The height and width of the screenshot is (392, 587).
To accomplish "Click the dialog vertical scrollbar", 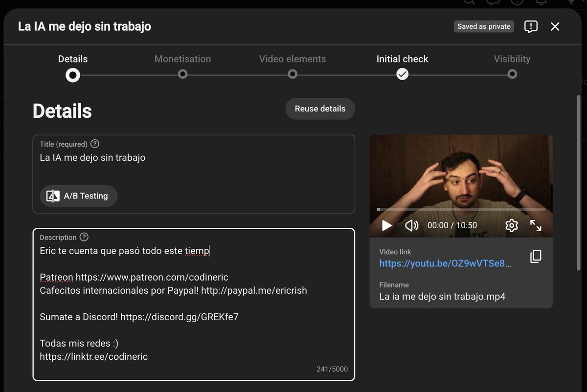I will (x=579, y=183).
